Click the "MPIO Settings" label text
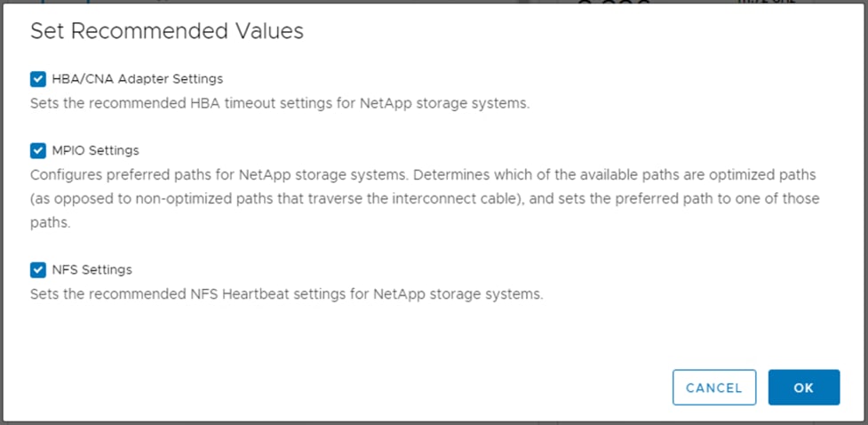This screenshot has height=425, width=868. click(x=95, y=150)
